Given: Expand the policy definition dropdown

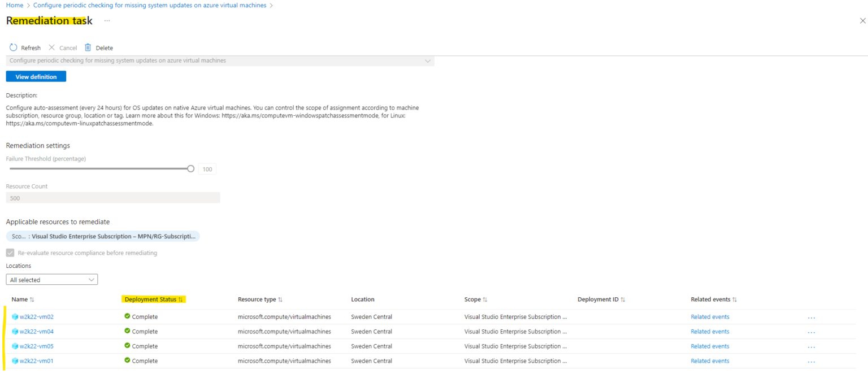Looking at the screenshot, I should 220,60.
